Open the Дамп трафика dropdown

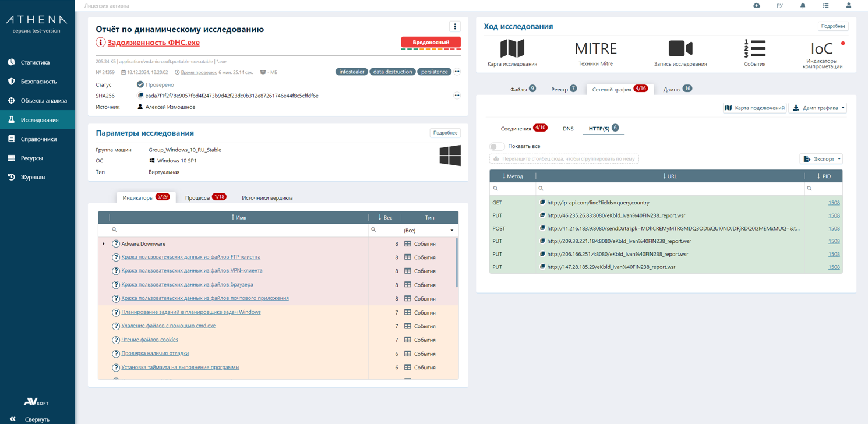tap(817, 108)
